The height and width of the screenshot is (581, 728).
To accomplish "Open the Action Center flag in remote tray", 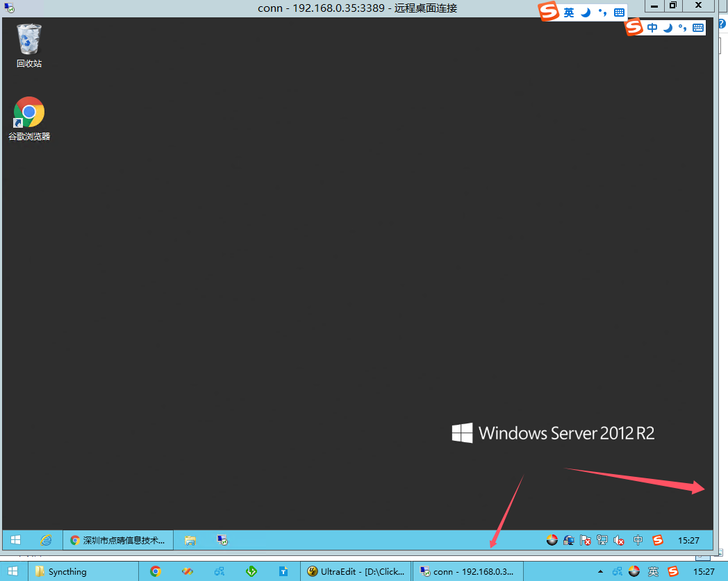I will (586, 540).
